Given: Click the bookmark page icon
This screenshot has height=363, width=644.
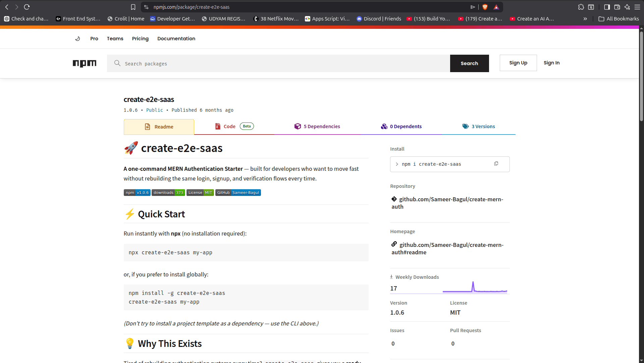Looking at the screenshot, I should 133,7.
